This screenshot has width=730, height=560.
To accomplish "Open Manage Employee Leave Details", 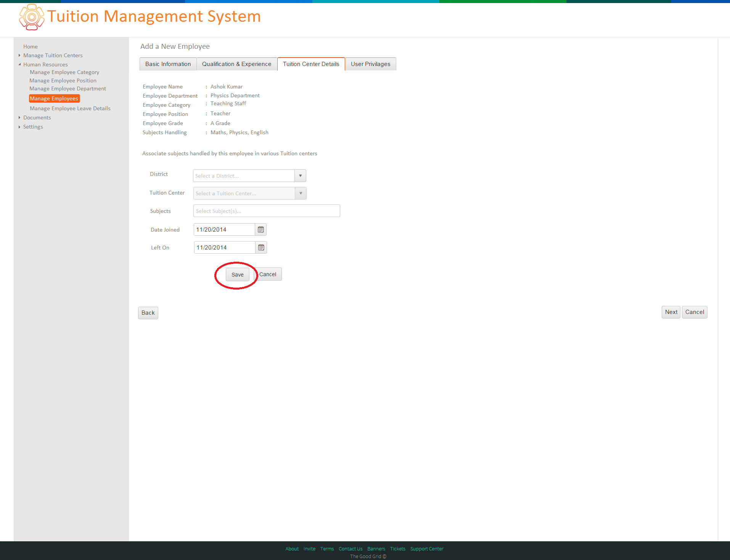I will point(70,108).
